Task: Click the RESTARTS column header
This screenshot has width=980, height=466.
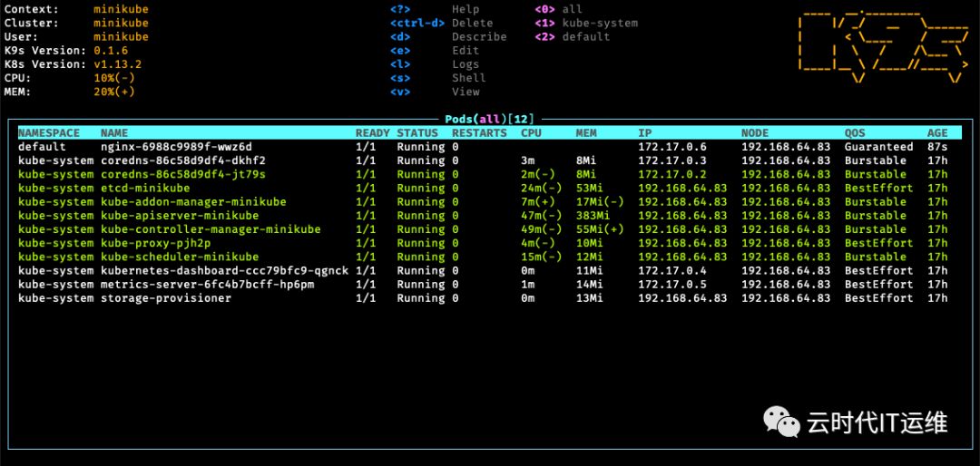Action: [x=479, y=133]
